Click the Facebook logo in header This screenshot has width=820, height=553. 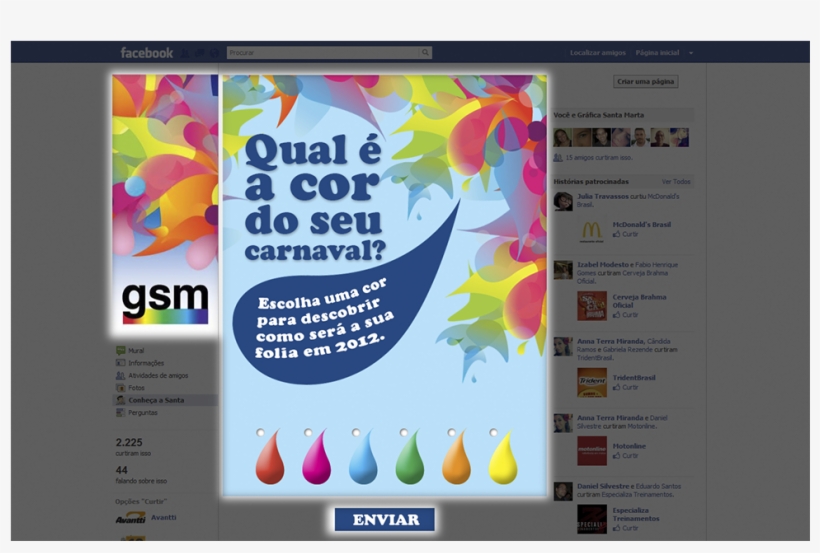point(146,53)
